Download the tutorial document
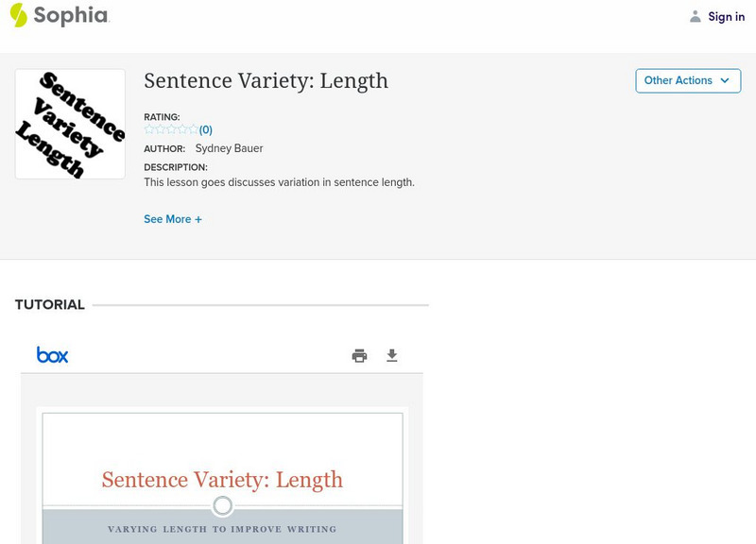This screenshot has width=756, height=544. 392,356
